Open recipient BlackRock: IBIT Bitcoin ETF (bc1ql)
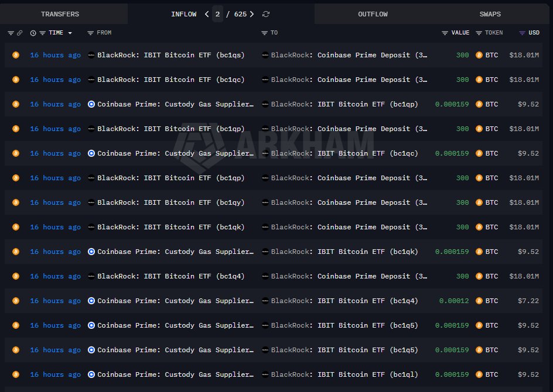Image resolution: width=553 pixels, height=392 pixels. tap(344, 374)
